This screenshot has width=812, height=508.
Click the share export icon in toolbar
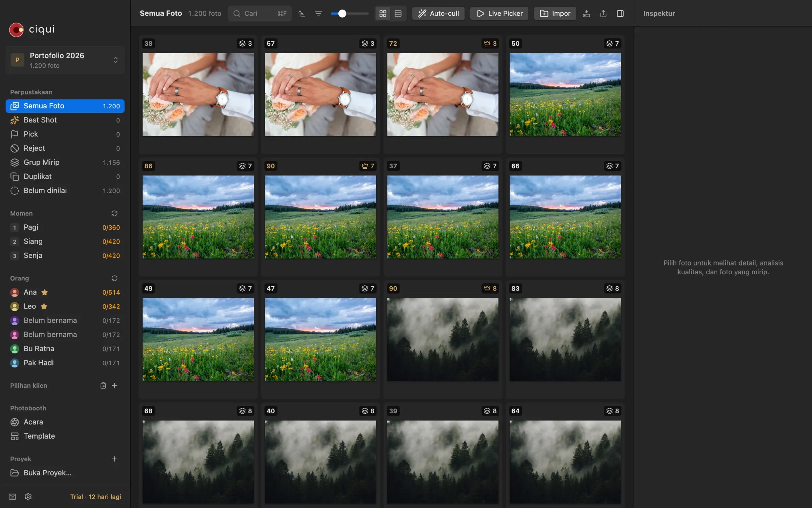point(603,14)
